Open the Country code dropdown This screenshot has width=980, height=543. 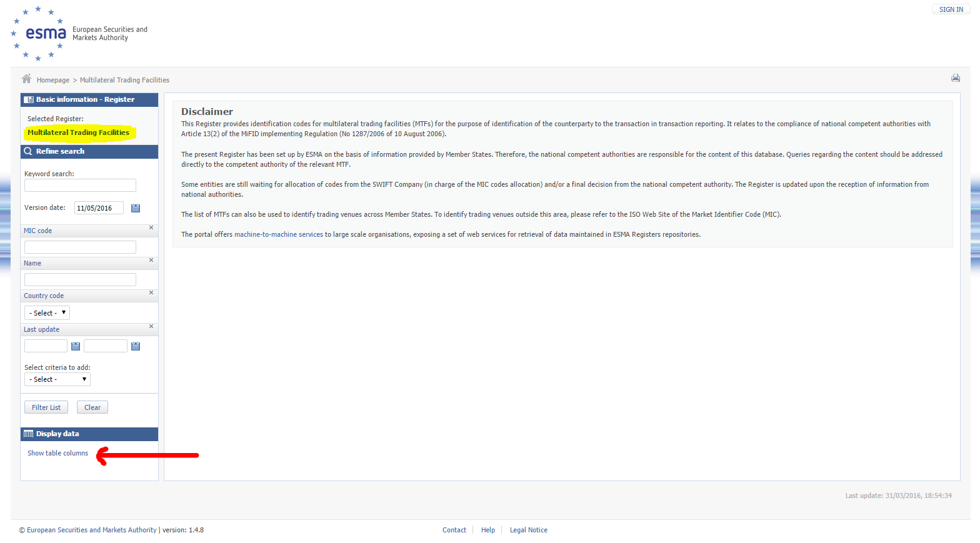coord(47,313)
